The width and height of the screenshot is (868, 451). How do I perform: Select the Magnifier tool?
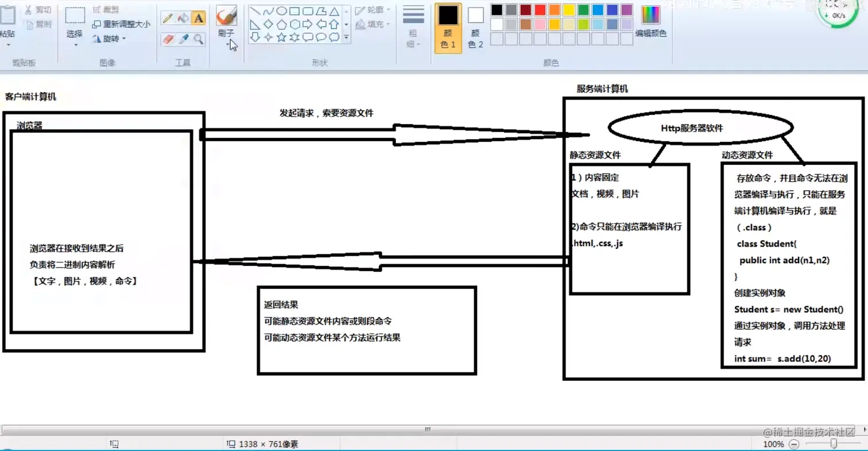[199, 38]
